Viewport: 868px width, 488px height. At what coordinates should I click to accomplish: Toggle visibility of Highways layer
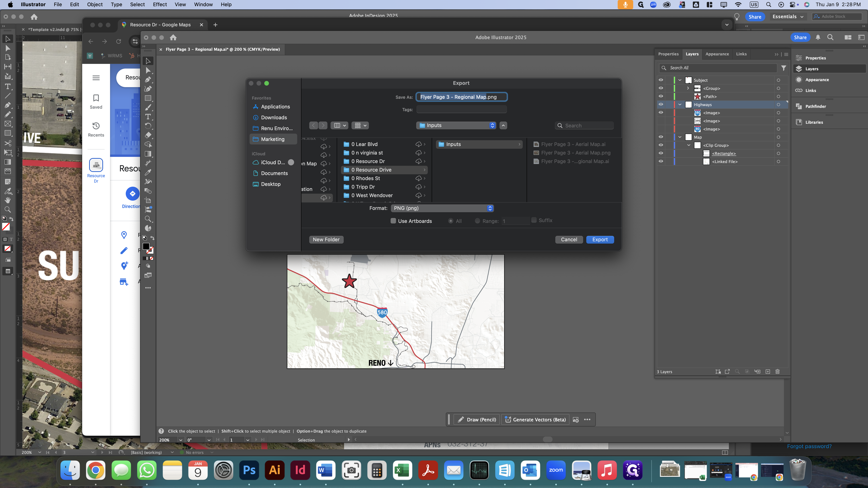pos(661,104)
